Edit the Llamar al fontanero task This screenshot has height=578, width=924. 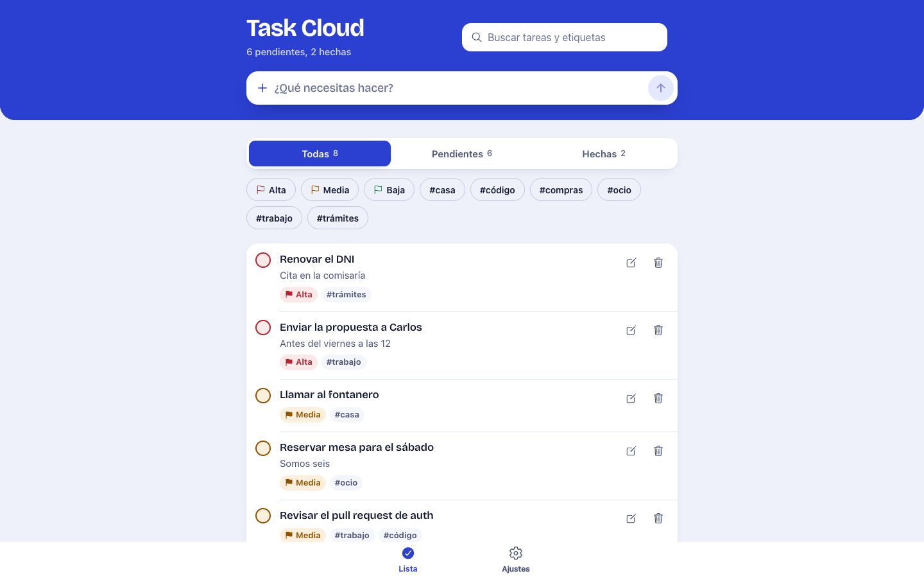[631, 398]
